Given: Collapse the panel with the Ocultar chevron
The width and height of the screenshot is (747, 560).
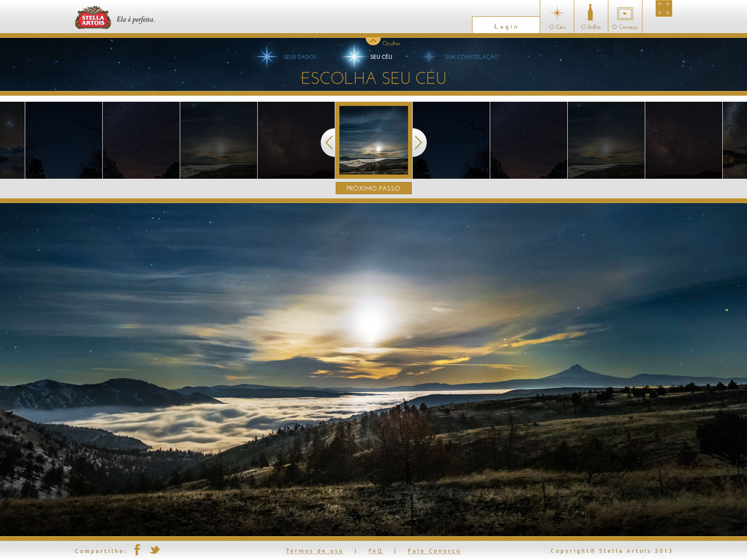Looking at the screenshot, I should 373,41.
